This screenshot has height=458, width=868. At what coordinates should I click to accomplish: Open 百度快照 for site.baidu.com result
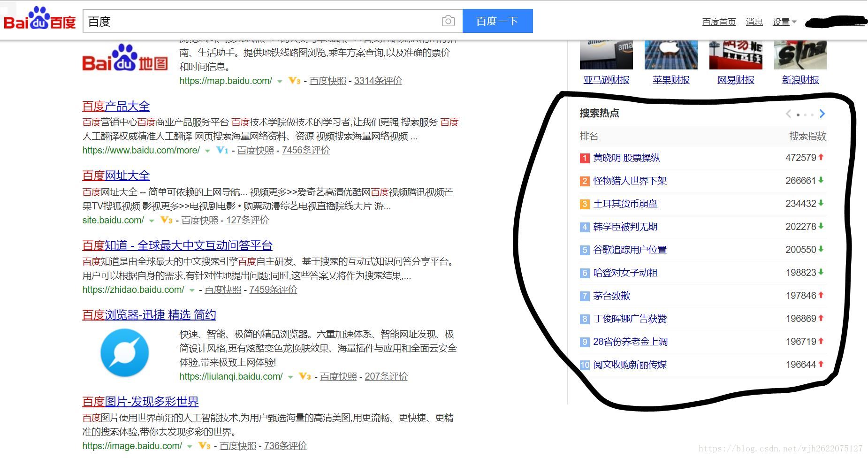point(199,220)
